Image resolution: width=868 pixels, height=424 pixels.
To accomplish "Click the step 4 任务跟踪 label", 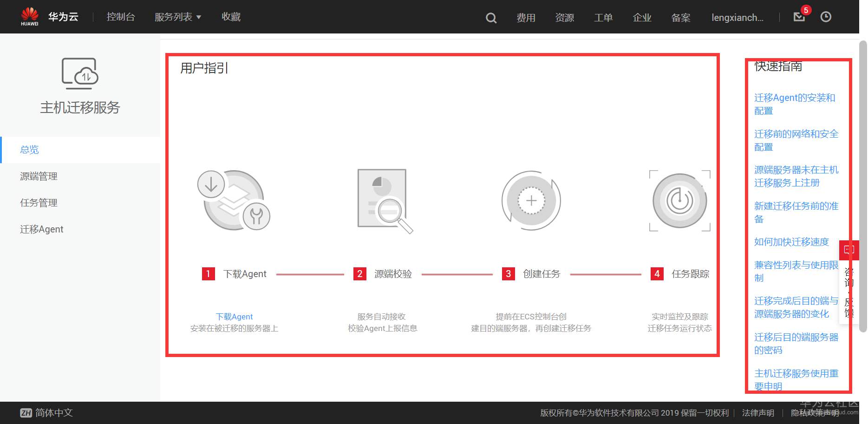I will 691,274.
